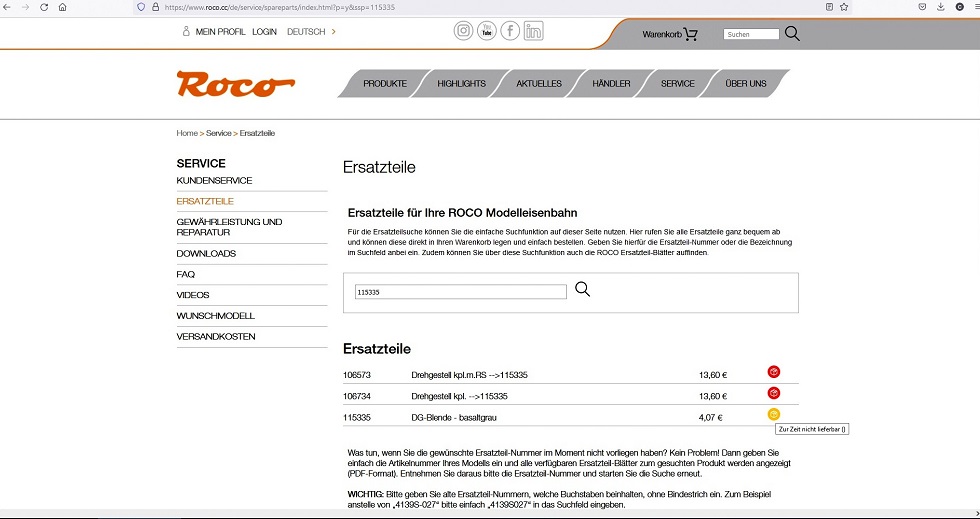
Task: Open the DOWNLOADS sidebar entry
Action: point(206,254)
